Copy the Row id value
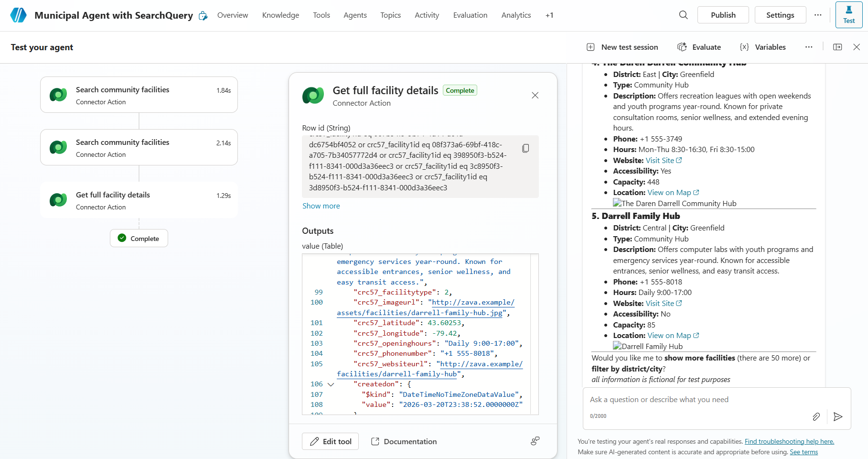 point(525,148)
